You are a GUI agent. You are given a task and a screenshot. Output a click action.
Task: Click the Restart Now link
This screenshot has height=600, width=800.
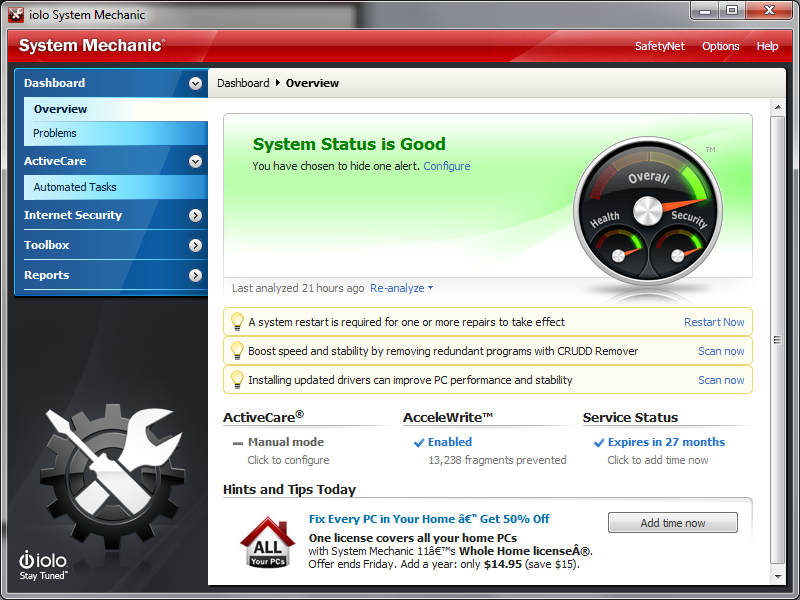[714, 322]
